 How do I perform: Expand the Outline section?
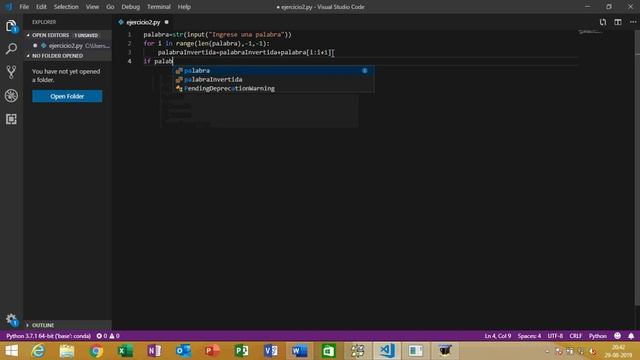67,325
